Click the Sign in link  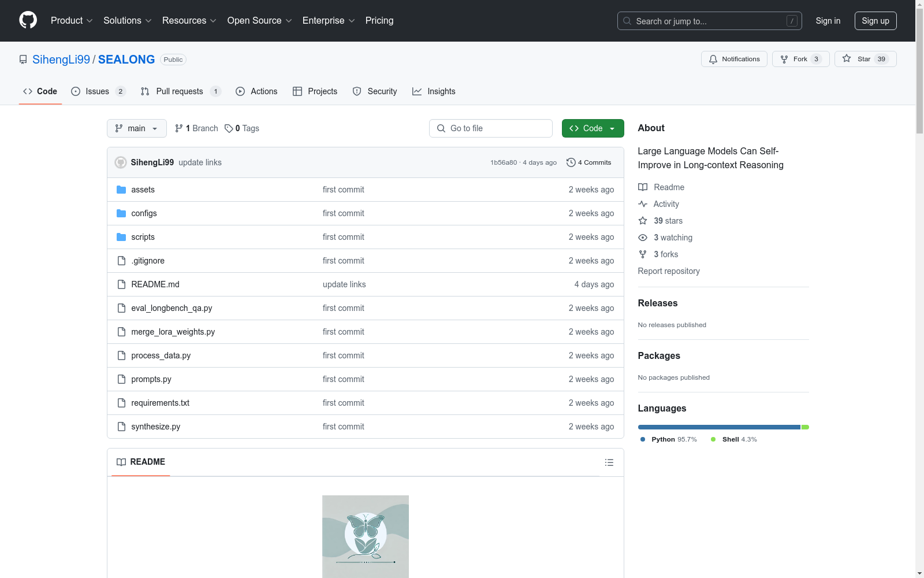[828, 21]
